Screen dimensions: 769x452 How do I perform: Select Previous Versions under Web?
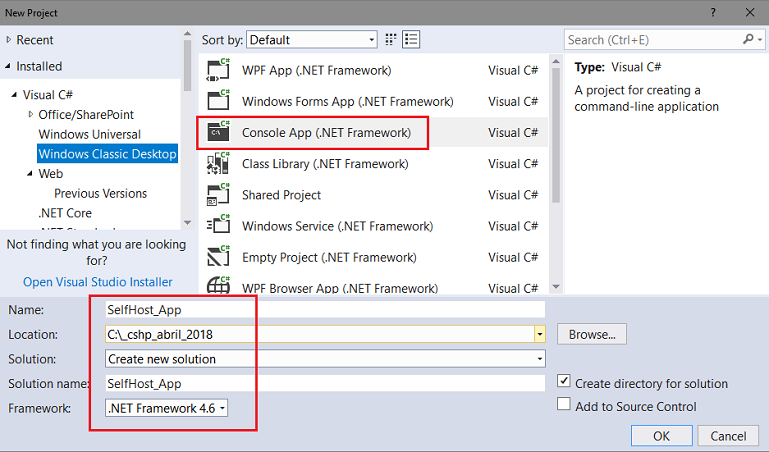(x=101, y=193)
